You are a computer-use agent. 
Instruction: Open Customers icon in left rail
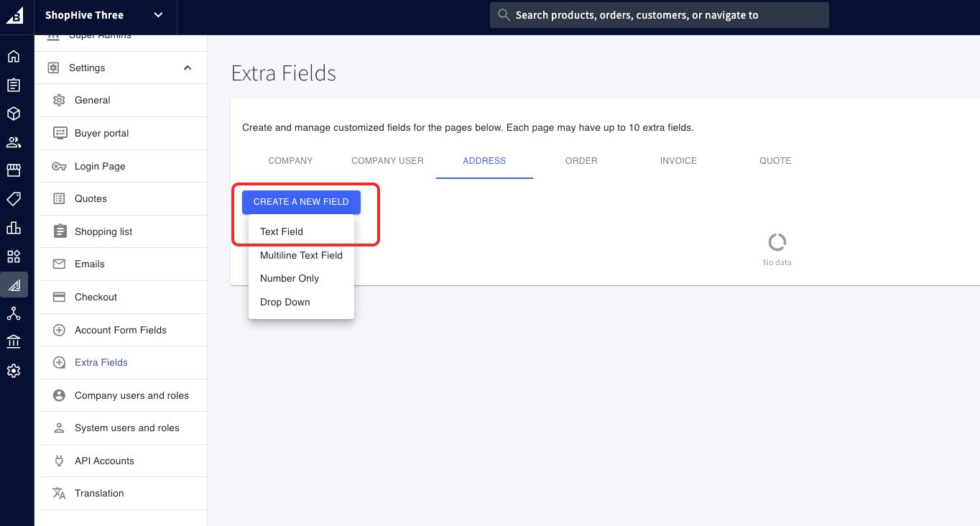tap(14, 142)
